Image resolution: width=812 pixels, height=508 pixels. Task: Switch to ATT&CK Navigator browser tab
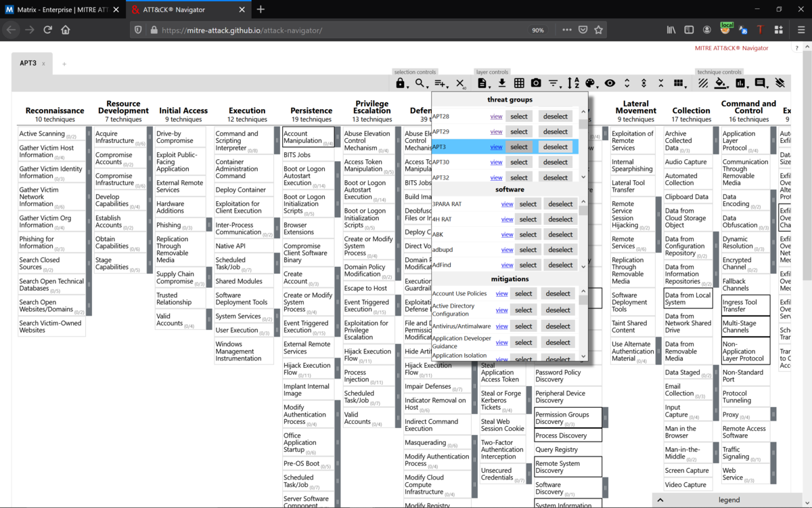[188, 9]
